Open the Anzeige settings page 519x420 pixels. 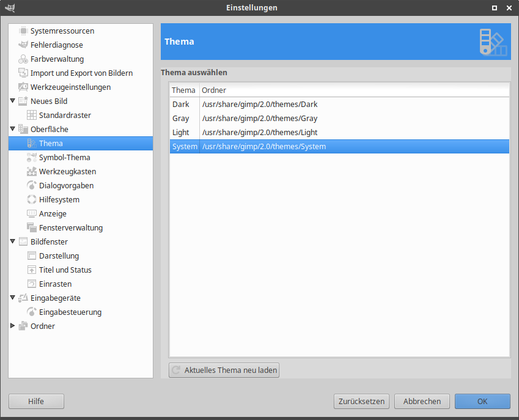click(x=53, y=213)
